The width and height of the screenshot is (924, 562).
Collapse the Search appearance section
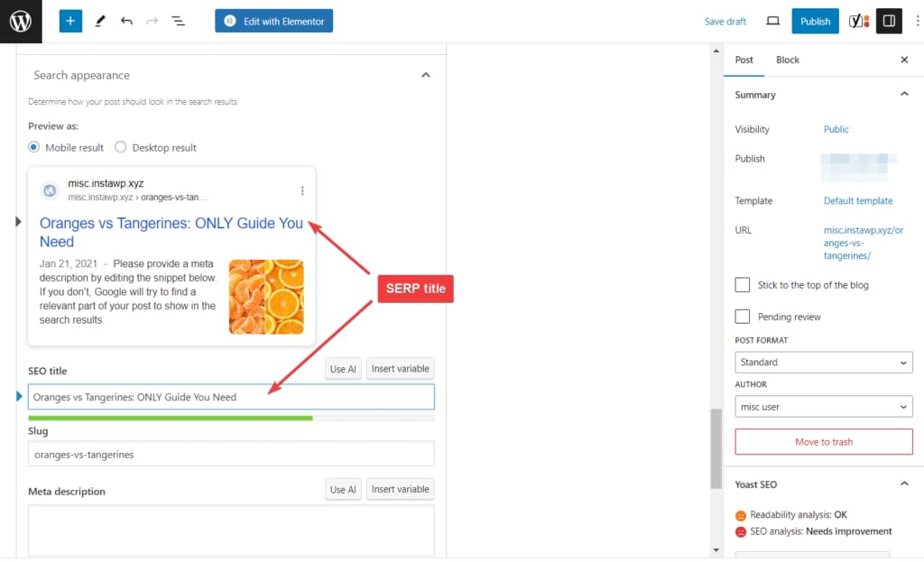coord(426,75)
